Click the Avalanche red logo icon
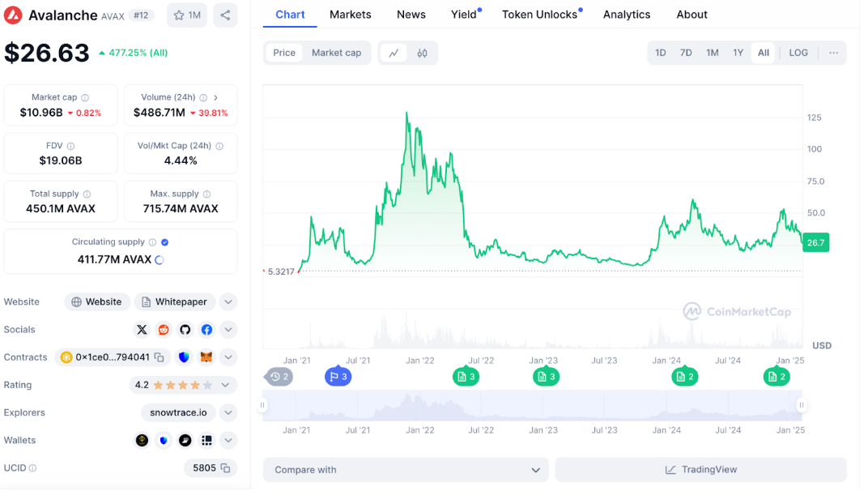 tap(13, 15)
